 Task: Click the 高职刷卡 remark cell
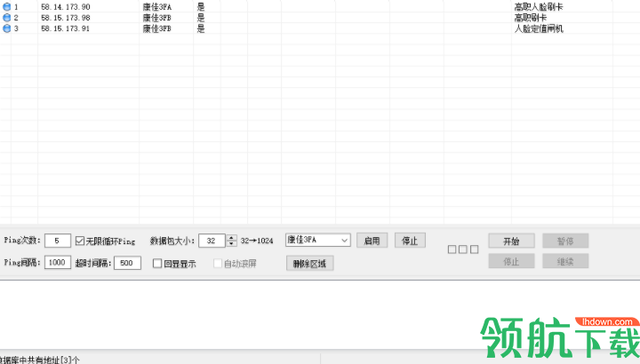(x=530, y=18)
